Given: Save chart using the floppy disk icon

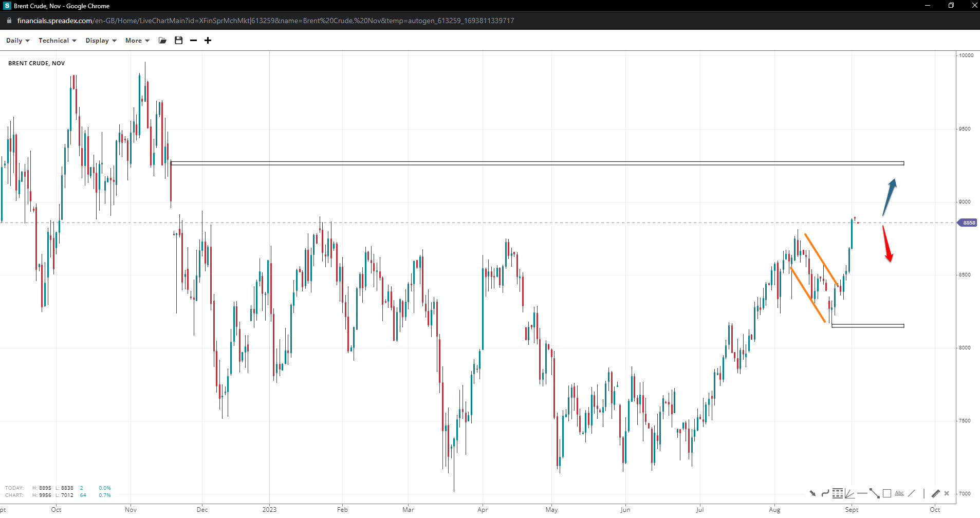Looking at the screenshot, I should [178, 41].
